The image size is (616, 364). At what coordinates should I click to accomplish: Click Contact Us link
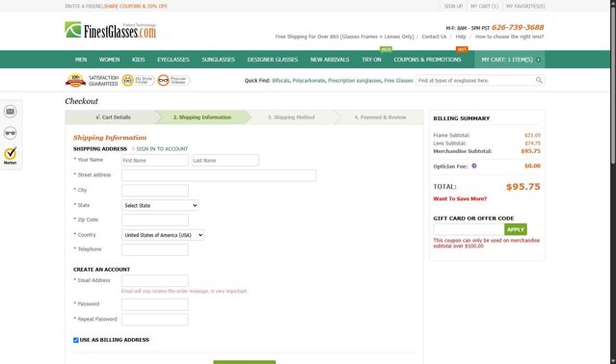pos(434,37)
